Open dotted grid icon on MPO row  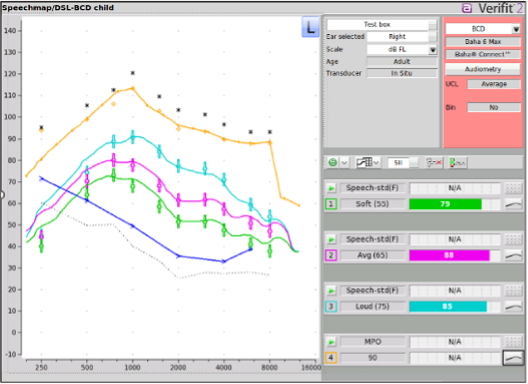(513, 342)
